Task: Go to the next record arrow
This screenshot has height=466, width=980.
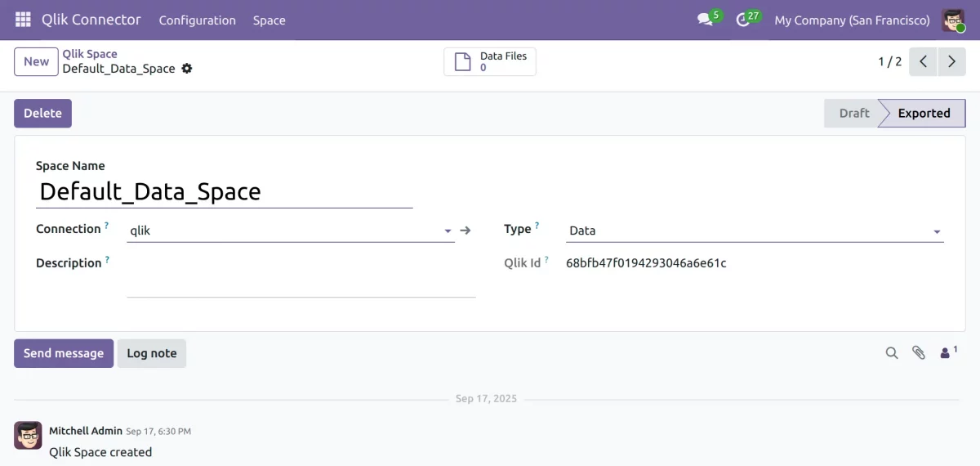Action: point(951,61)
